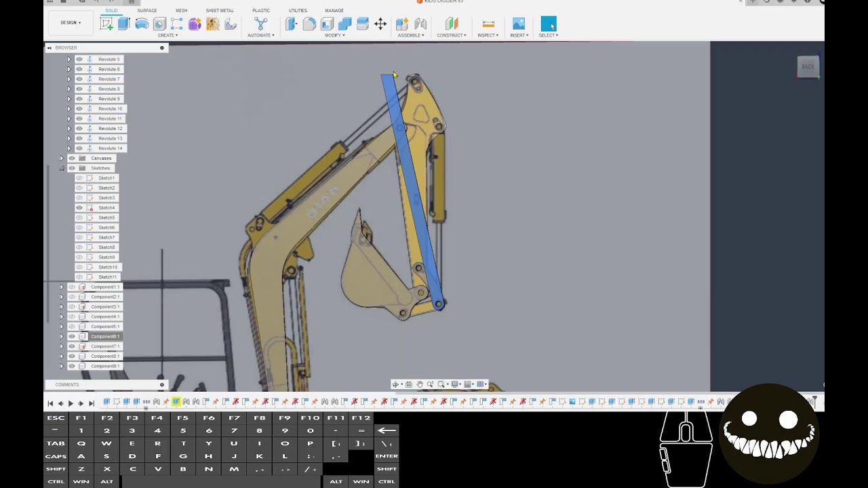The image size is (868, 488).
Task: Open Display Settings in navigation bar
Action: point(456,384)
